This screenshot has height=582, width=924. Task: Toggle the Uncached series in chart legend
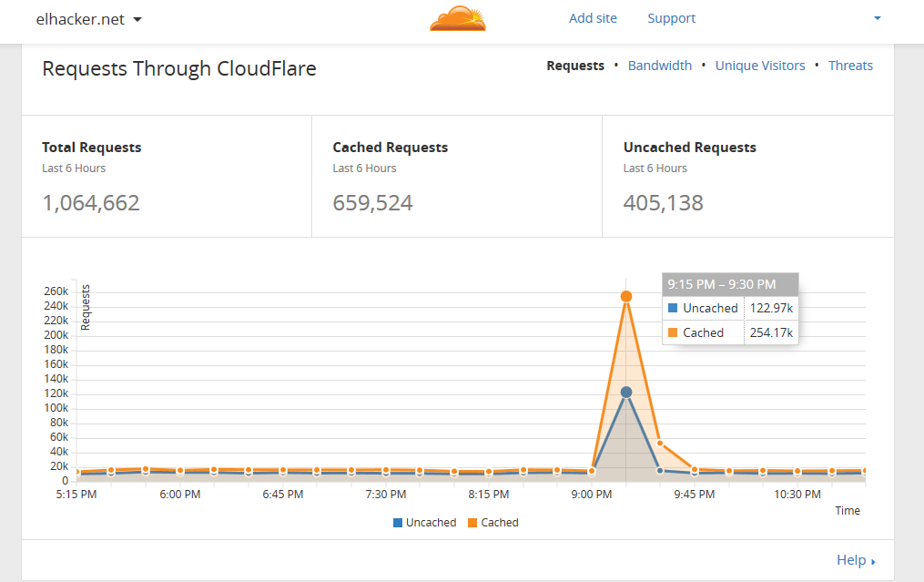pos(424,523)
